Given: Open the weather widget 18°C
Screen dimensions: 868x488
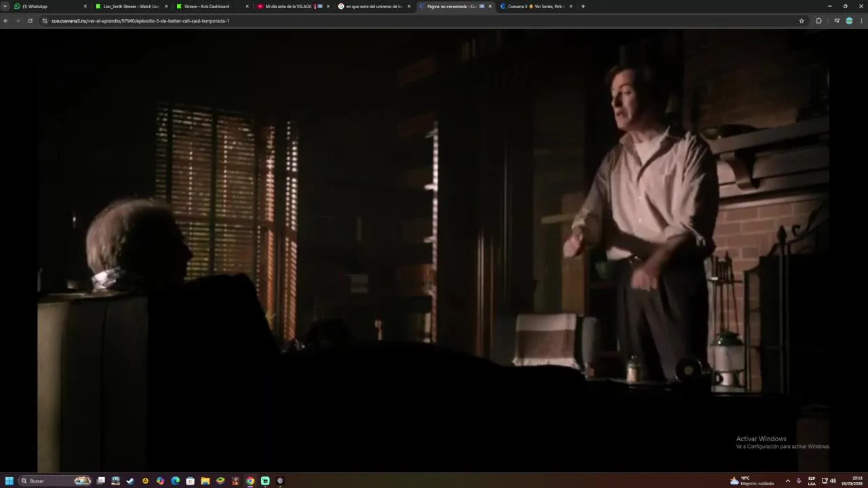Looking at the screenshot, I should [752, 481].
